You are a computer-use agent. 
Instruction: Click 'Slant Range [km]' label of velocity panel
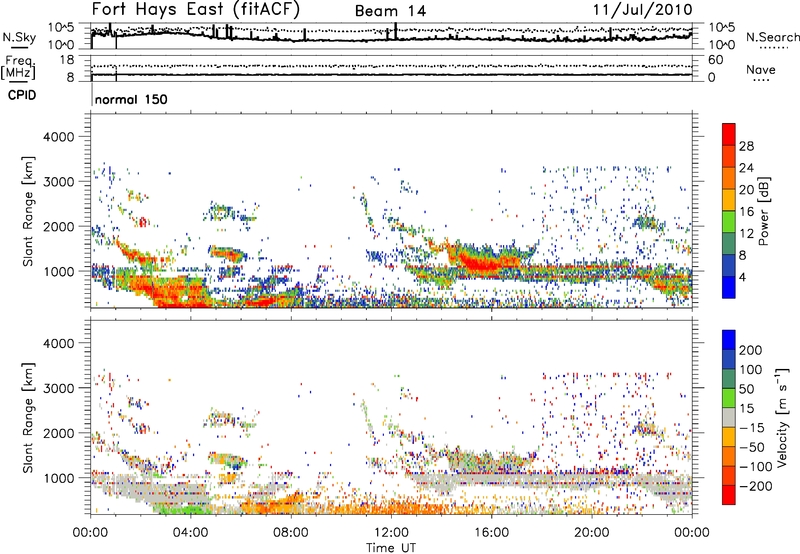(x=28, y=418)
